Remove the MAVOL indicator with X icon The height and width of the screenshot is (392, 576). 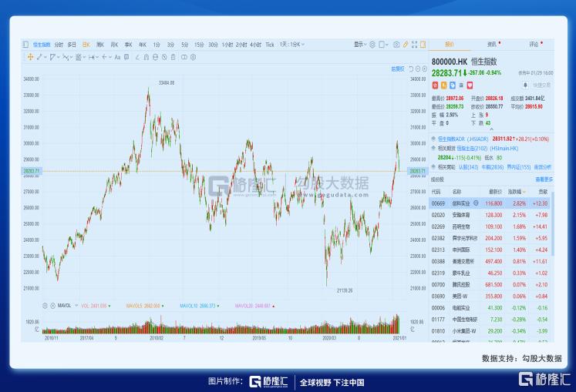pyautogui.click(x=52, y=306)
